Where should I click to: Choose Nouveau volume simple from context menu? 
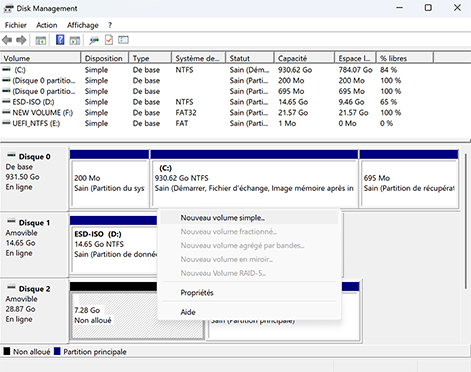[x=249, y=218]
